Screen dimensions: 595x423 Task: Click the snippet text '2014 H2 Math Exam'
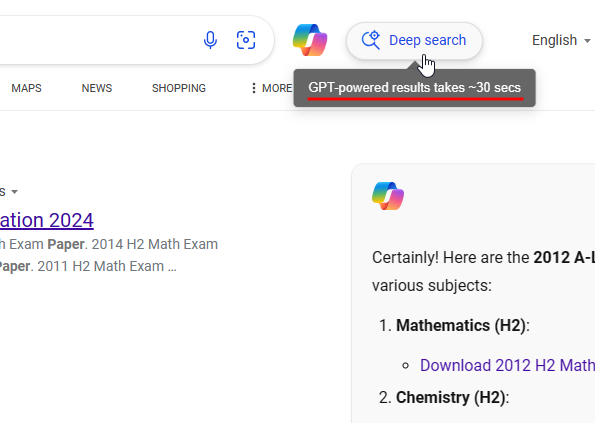click(155, 244)
